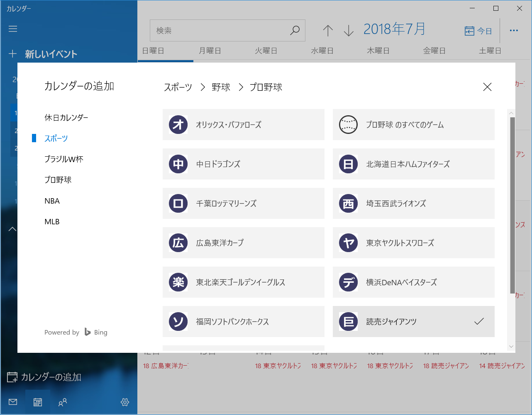Toggle the 東京ヤクルトスワローズ calendar subscription

pos(413,243)
